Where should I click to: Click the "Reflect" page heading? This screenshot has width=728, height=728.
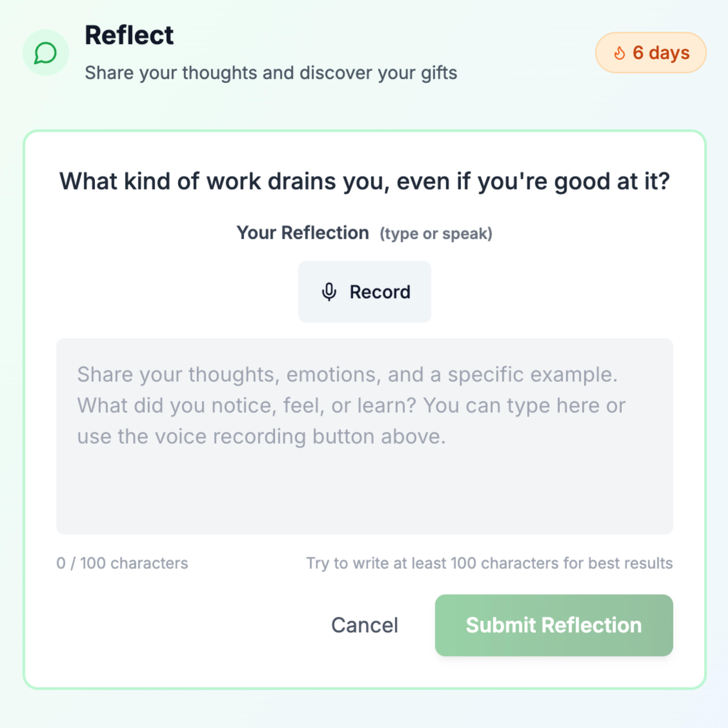[x=129, y=36]
